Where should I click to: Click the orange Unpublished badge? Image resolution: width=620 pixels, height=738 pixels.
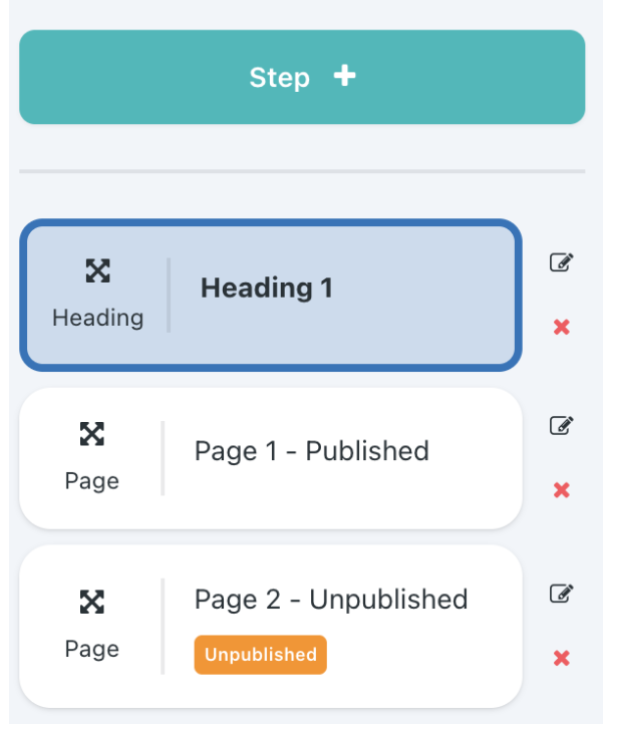coord(260,655)
